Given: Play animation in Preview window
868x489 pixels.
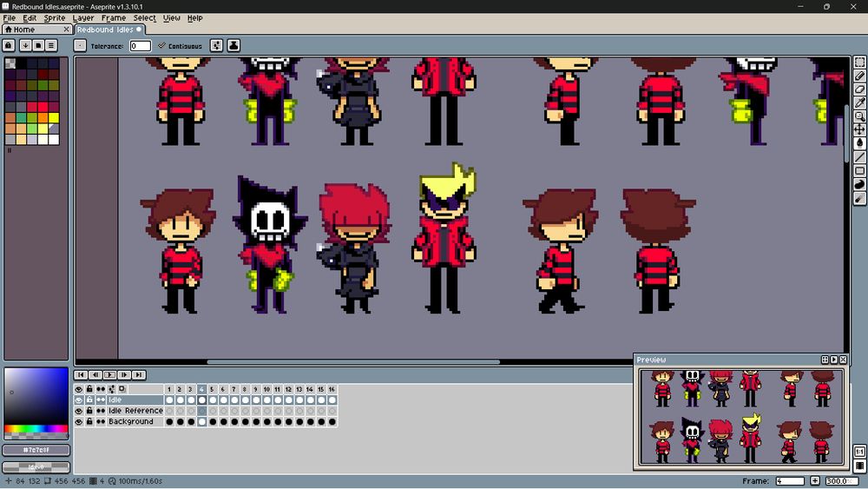Looking at the screenshot, I should (834, 360).
